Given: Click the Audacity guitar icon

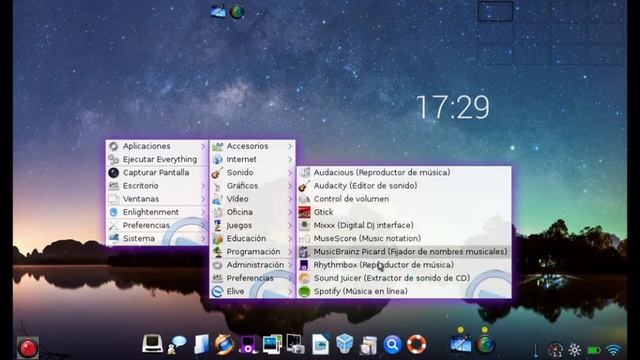Looking at the screenshot, I should click(x=304, y=186).
